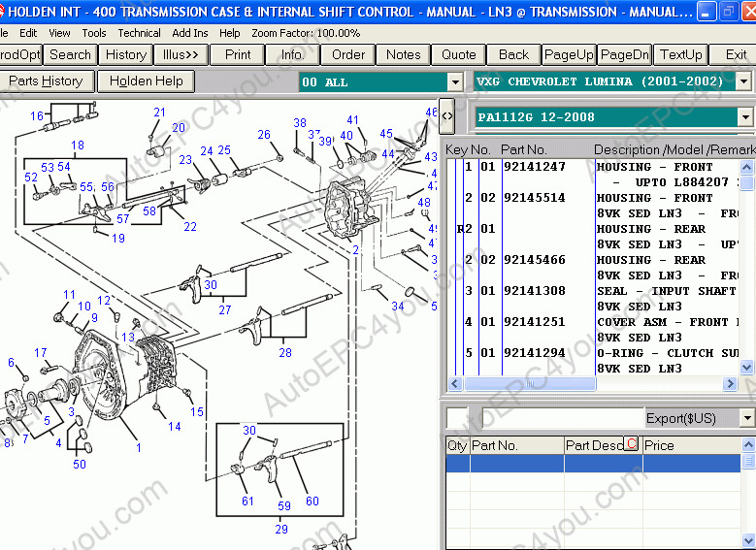
Task: Click the Key No. column header
Action: point(468,150)
